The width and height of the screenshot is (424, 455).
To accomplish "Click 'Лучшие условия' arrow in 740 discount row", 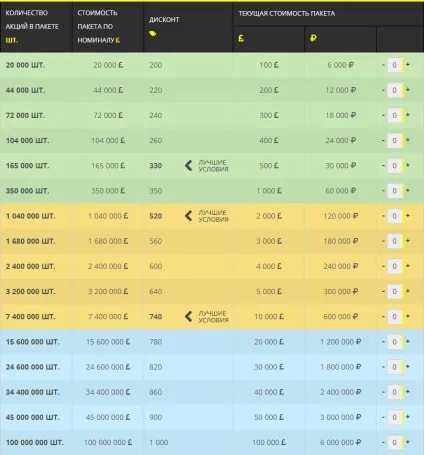I will click(x=188, y=316).
